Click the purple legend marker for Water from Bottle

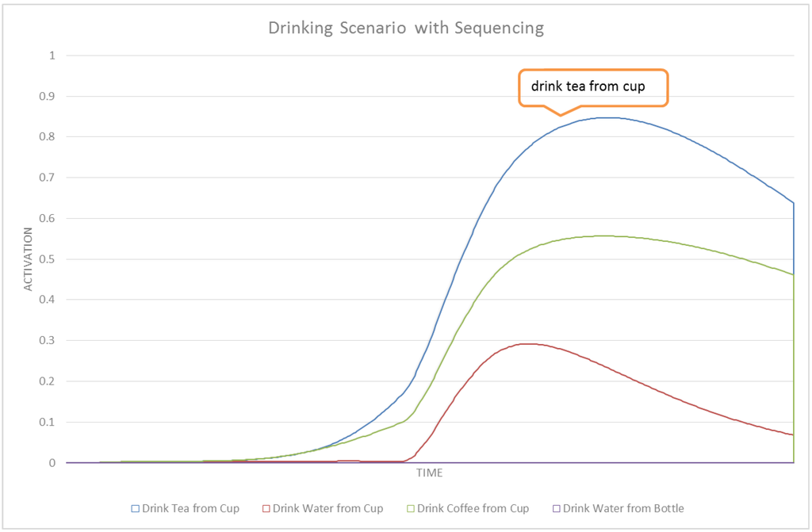(x=557, y=508)
